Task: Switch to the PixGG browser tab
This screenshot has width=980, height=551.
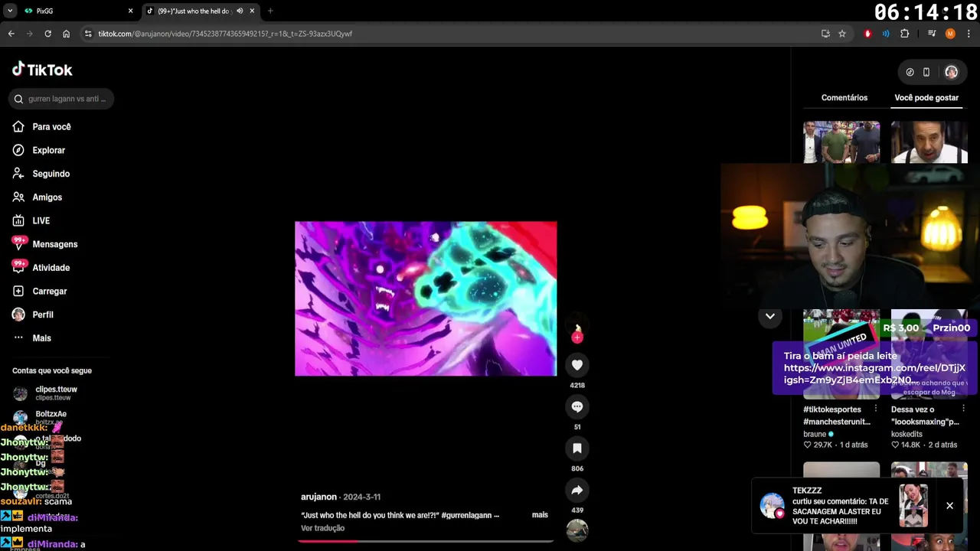Action: pyautogui.click(x=77, y=11)
